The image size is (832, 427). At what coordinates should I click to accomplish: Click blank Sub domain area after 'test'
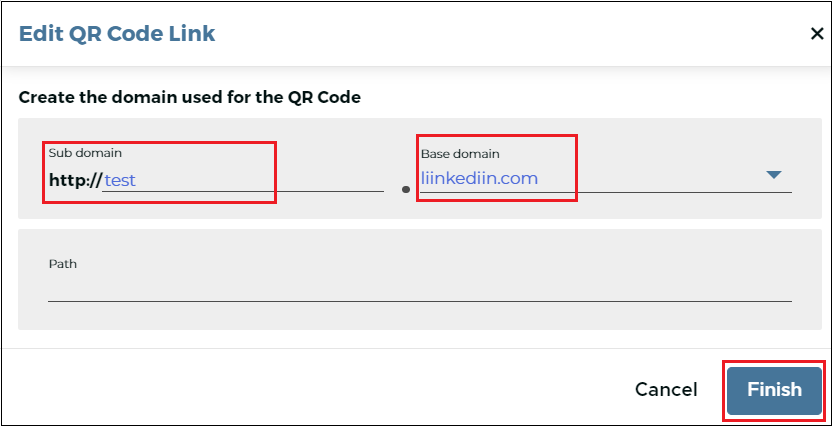tap(260, 181)
